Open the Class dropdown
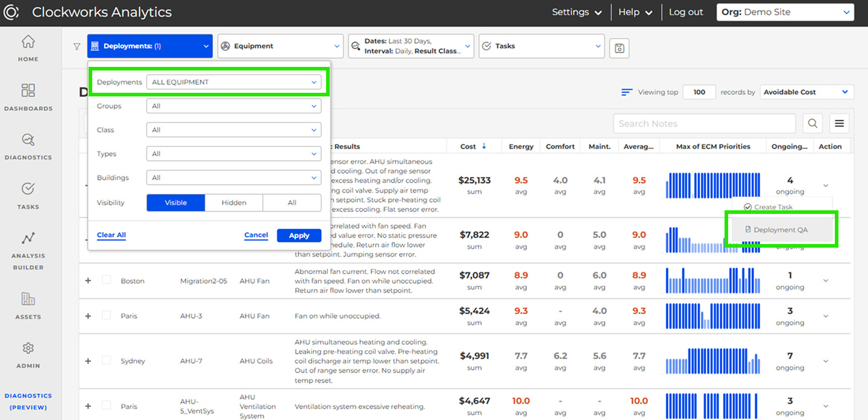This screenshot has width=868, height=420. [x=234, y=130]
